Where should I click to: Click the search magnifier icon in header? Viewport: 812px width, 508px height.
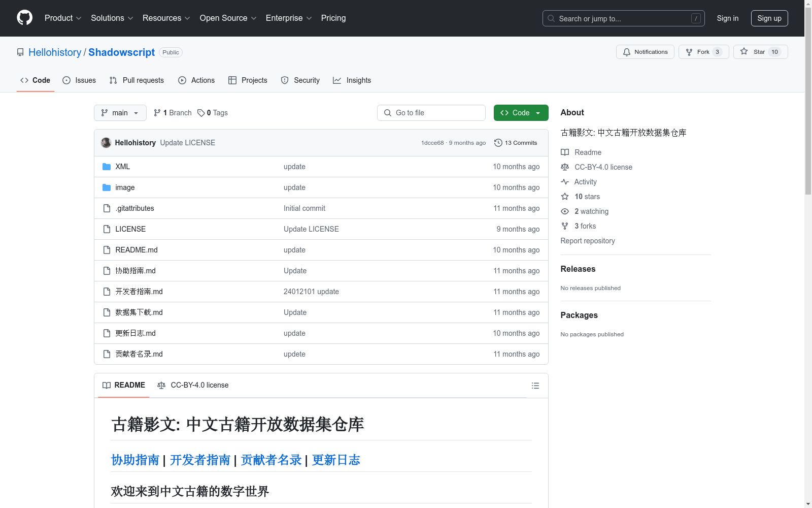click(551, 18)
